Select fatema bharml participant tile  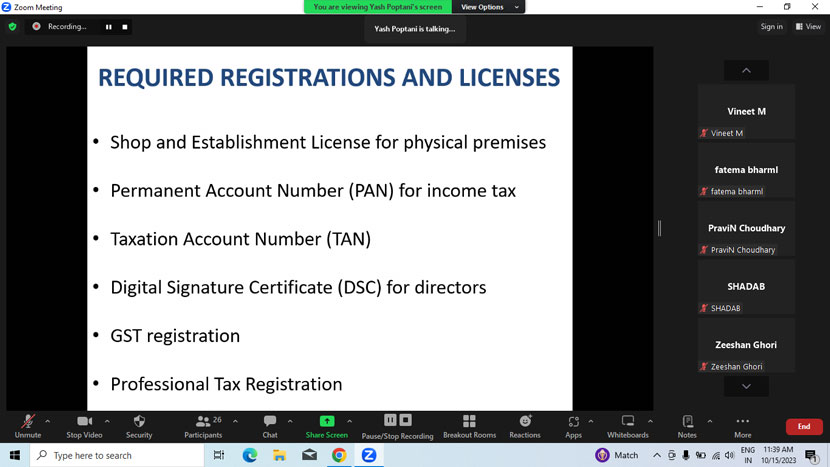[746, 170]
